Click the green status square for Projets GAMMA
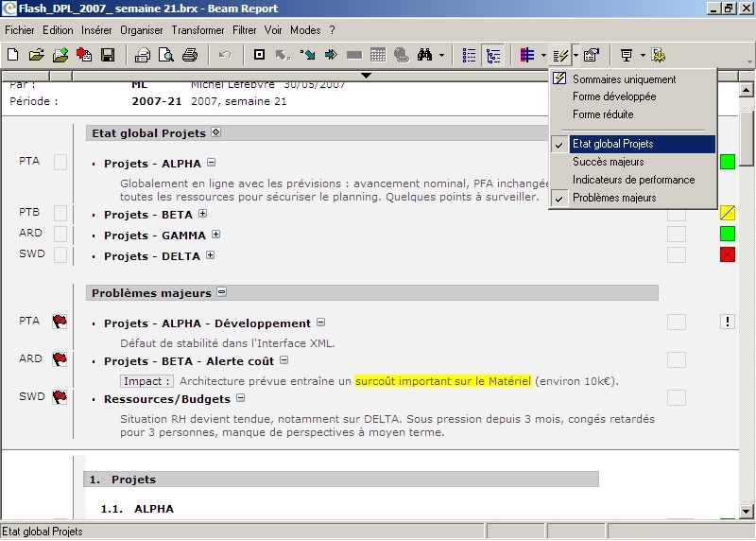Screen dimensions: 756x541 click(727, 234)
